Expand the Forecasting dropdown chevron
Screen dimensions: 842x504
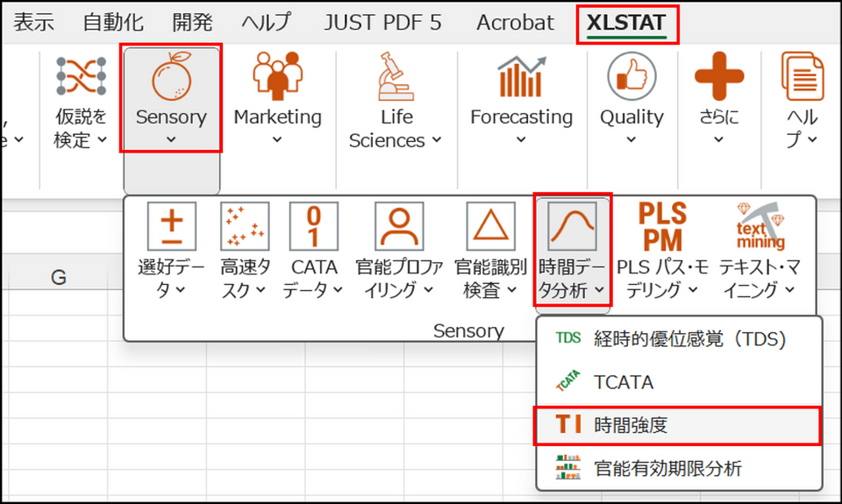pyautogui.click(x=521, y=140)
